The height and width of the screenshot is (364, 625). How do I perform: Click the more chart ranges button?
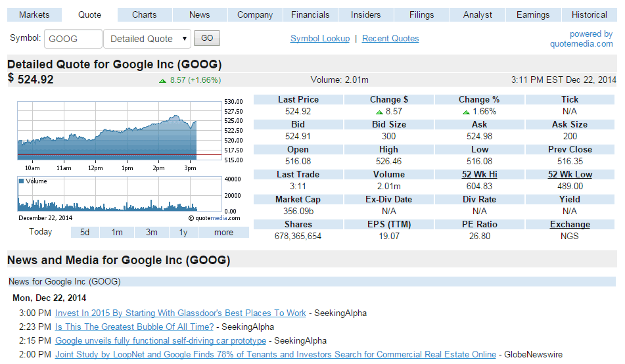(223, 232)
